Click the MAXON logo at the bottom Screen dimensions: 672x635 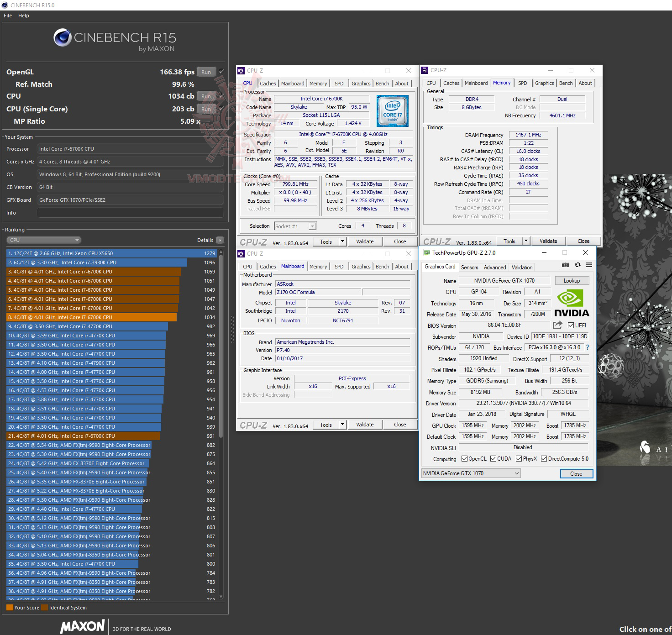pos(82,626)
